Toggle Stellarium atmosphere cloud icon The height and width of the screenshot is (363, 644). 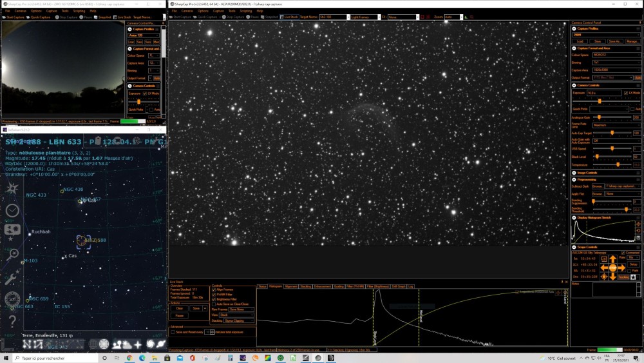(127, 344)
